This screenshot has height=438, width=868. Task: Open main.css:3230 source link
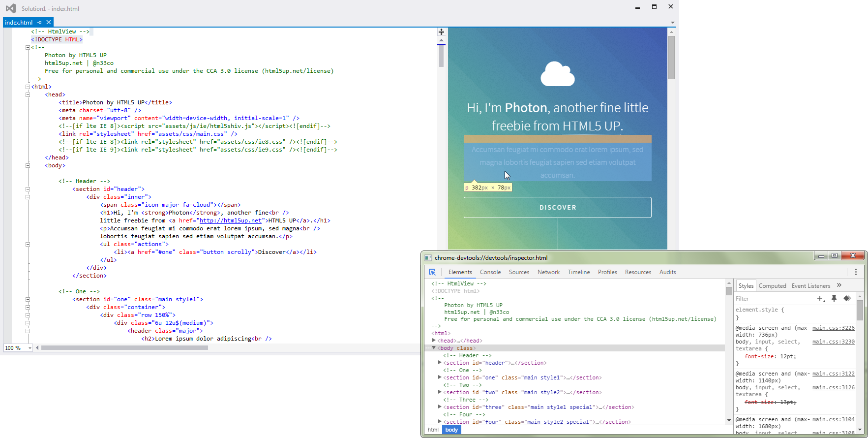click(x=833, y=342)
